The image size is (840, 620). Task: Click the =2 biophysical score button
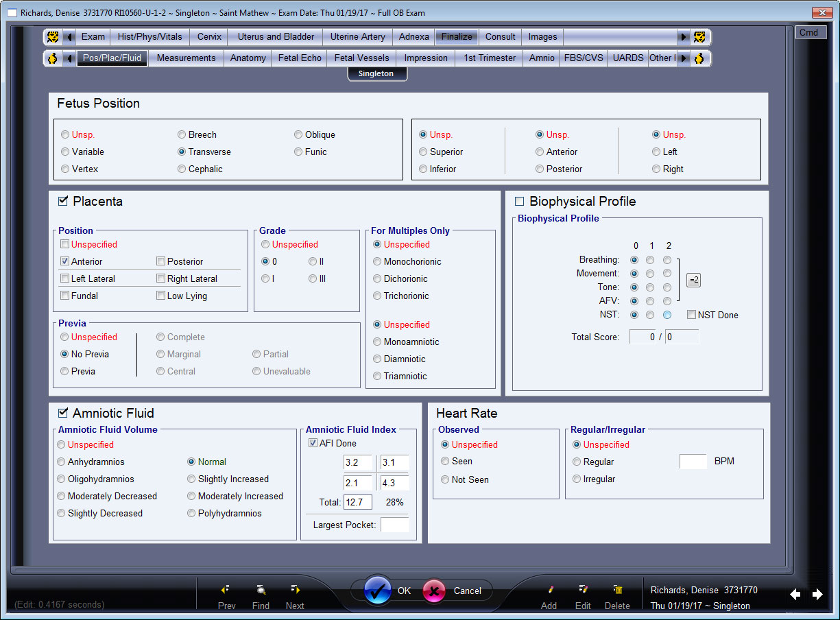[693, 280]
